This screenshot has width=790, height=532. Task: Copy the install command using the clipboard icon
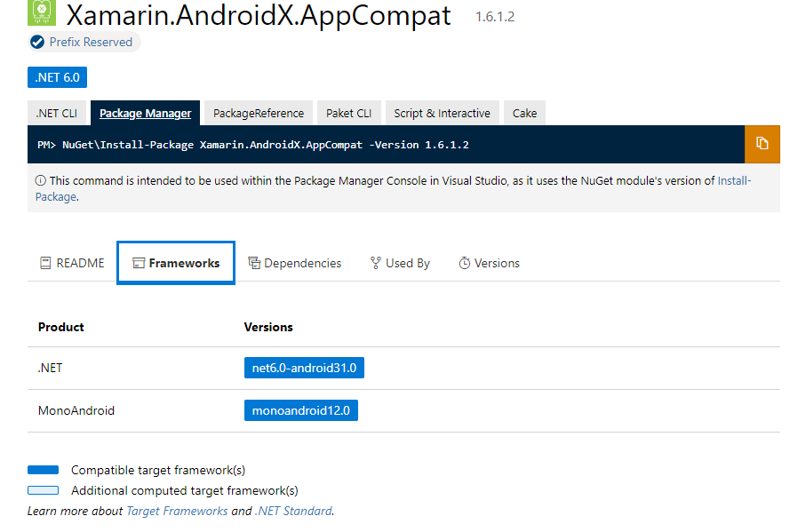click(x=762, y=142)
